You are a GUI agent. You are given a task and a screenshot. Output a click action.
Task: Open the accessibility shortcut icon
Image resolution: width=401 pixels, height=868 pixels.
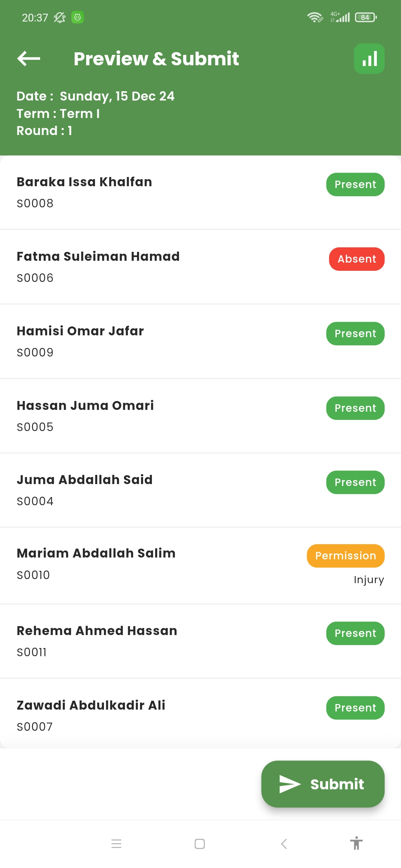356,843
